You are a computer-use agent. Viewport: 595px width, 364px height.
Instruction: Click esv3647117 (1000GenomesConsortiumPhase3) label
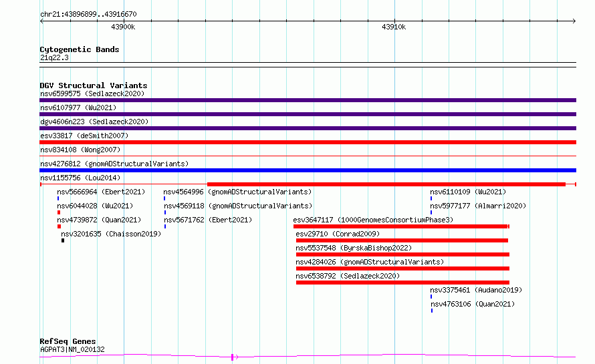click(373, 220)
